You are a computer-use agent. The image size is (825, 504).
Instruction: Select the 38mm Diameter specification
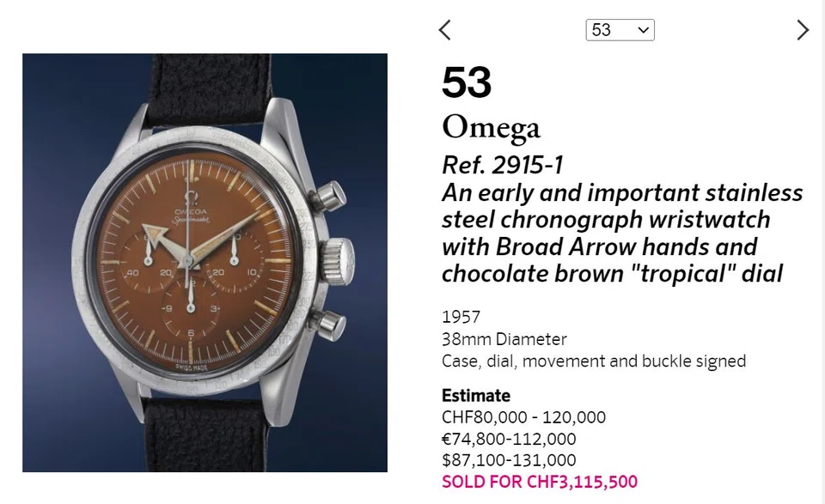(x=504, y=339)
